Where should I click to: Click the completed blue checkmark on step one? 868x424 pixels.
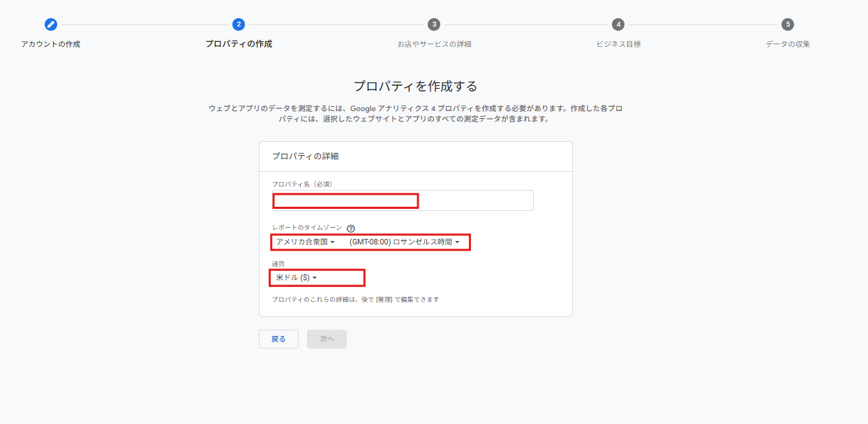(x=50, y=24)
